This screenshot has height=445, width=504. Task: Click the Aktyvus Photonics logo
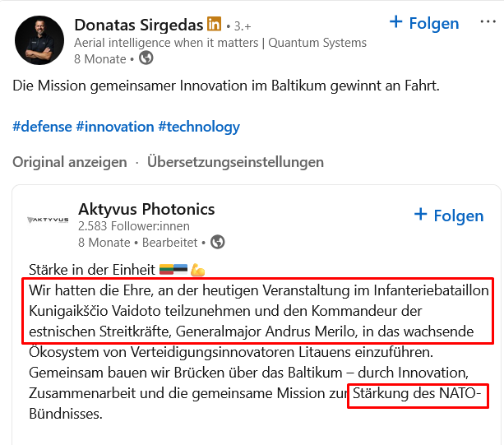coord(48,220)
